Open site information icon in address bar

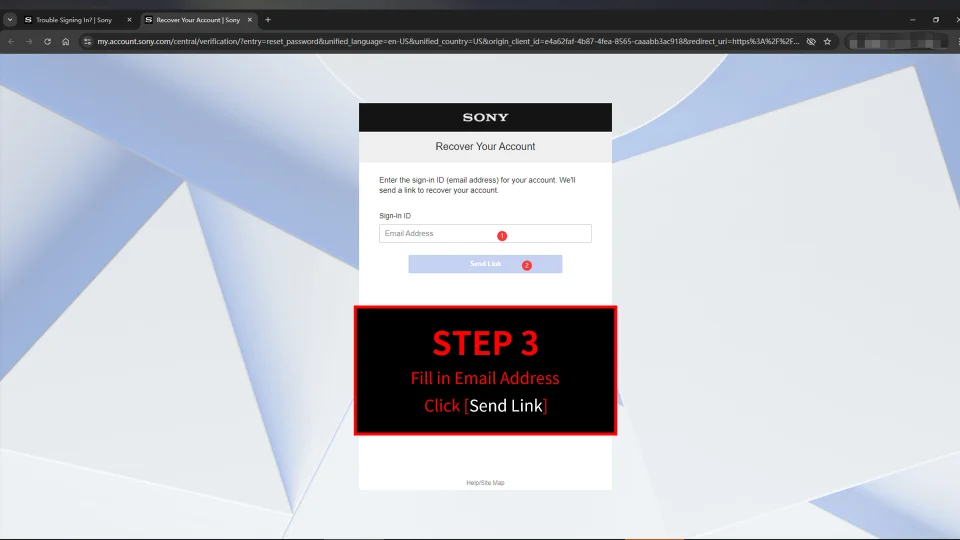pyautogui.click(x=87, y=42)
